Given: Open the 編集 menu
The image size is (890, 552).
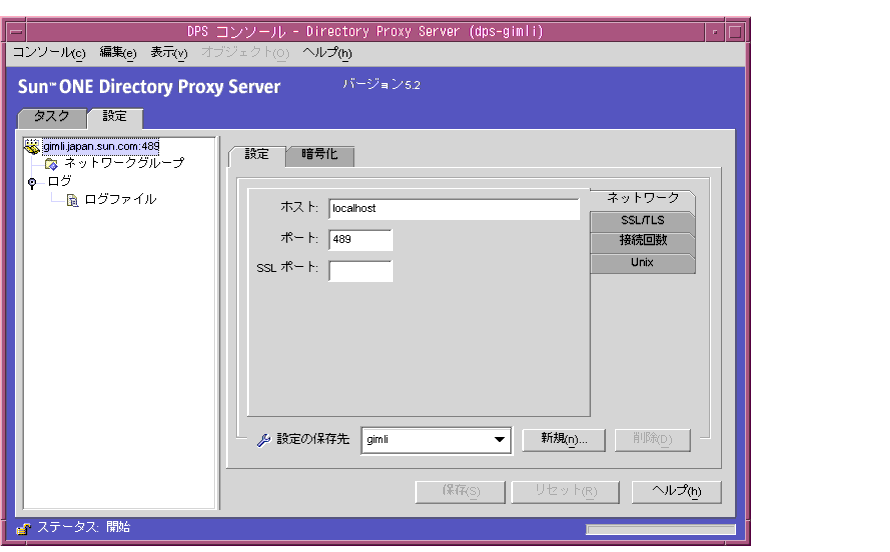Looking at the screenshot, I should point(117,53).
